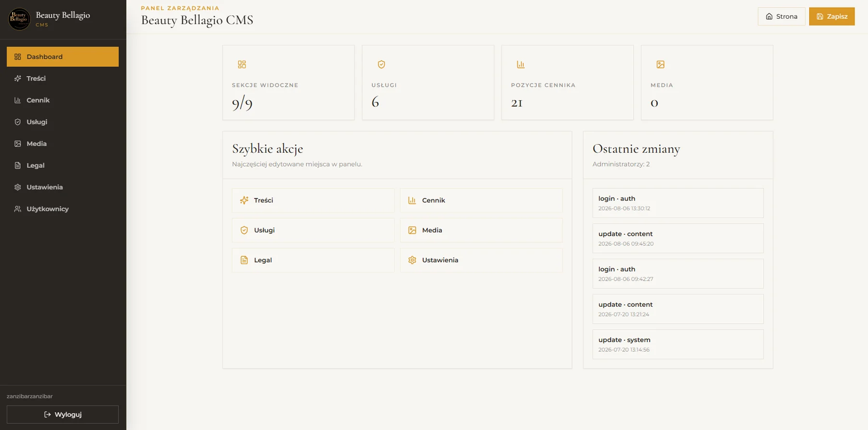Click the logout arrow icon
The image size is (868, 430).
(x=47, y=415)
